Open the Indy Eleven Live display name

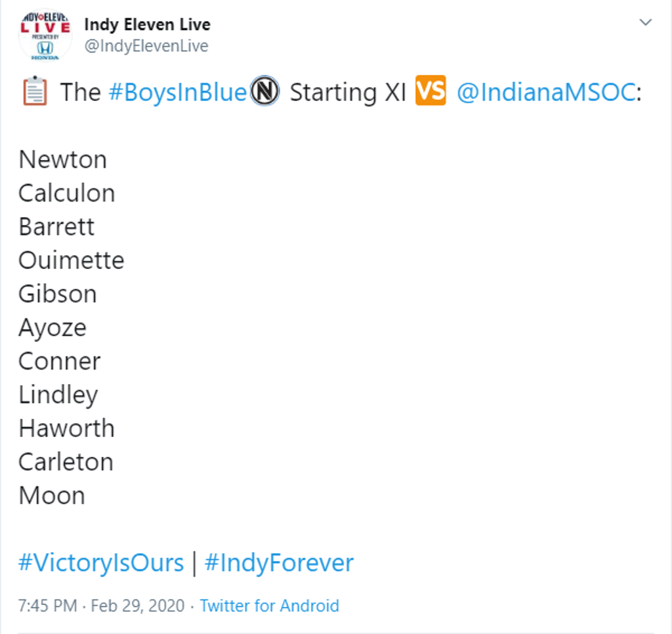(147, 25)
